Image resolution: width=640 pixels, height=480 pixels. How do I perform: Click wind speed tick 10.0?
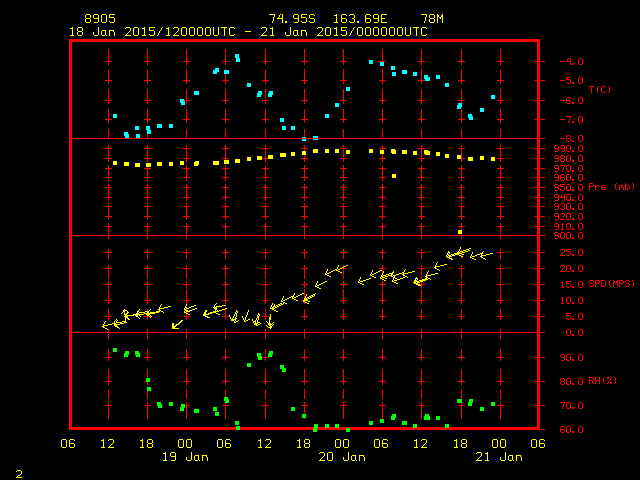[x=571, y=301]
